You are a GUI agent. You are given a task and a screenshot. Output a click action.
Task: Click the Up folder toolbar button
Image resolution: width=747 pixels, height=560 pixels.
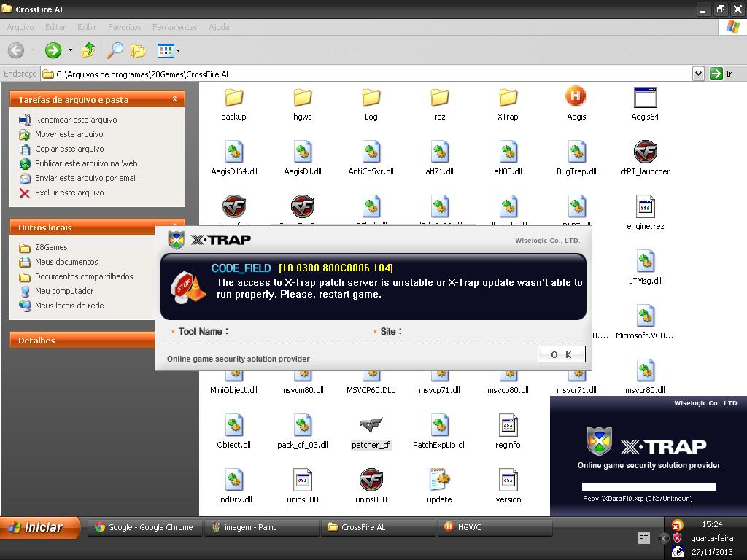(88, 50)
